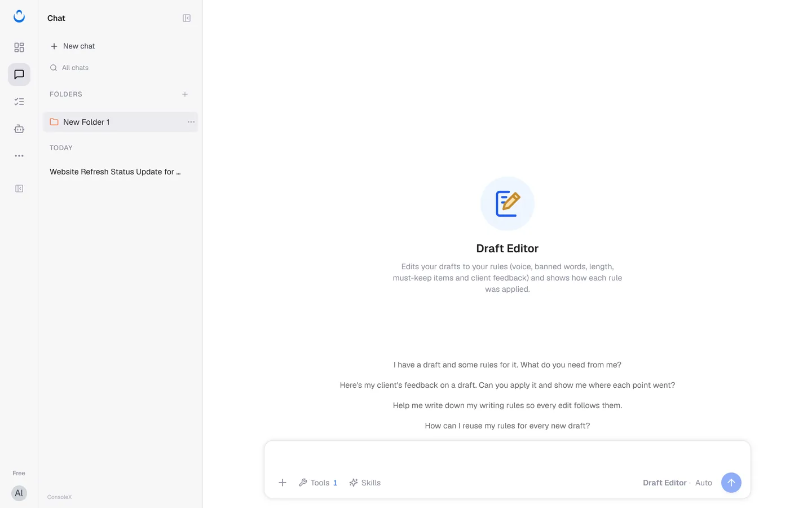Start a New chat

click(73, 46)
